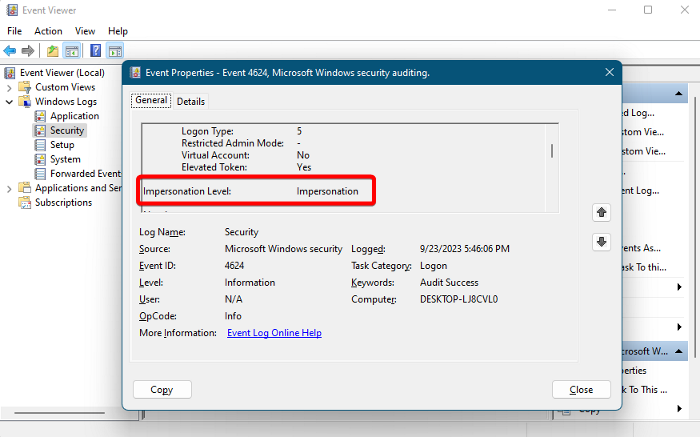Click the Copy button in Event Properties
Image resolution: width=700 pixels, height=437 pixels.
click(162, 390)
